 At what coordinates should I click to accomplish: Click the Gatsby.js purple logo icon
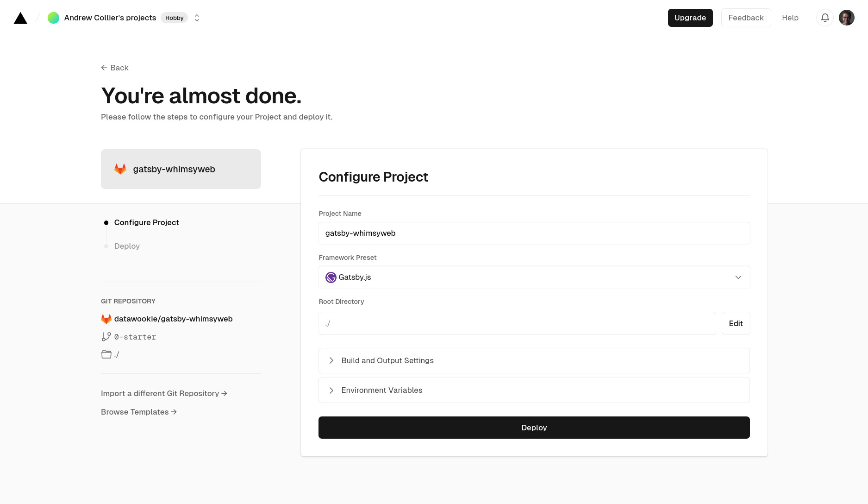pos(331,277)
